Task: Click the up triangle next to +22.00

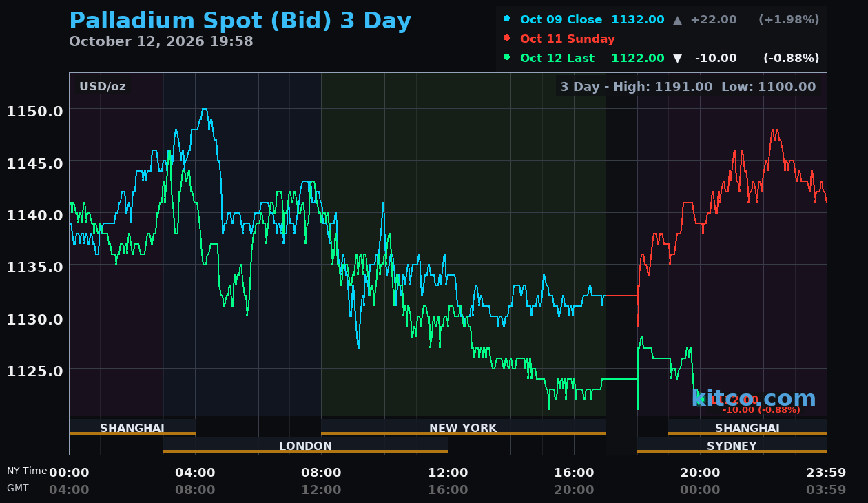Action: [678, 20]
